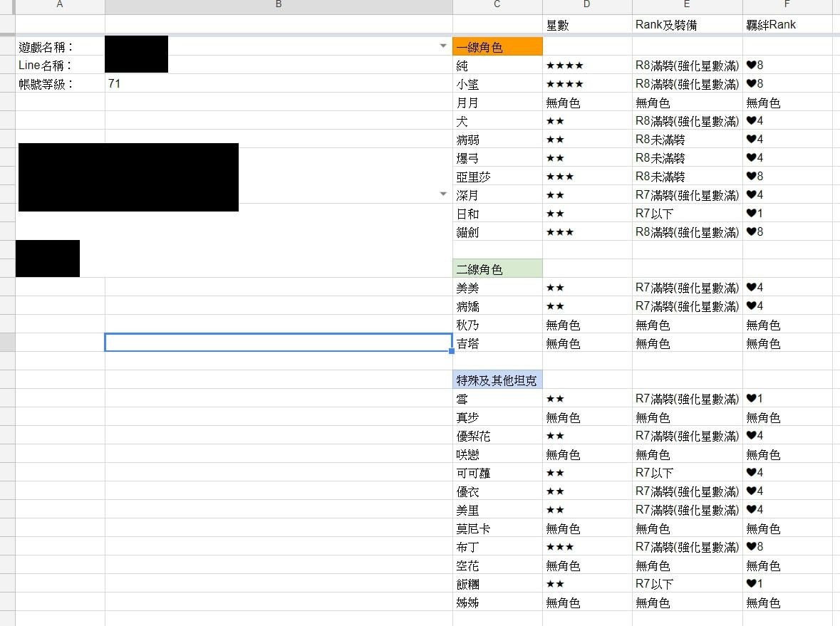Click the 星數 column title cell
The width and height of the screenshot is (840, 626).
(587, 25)
